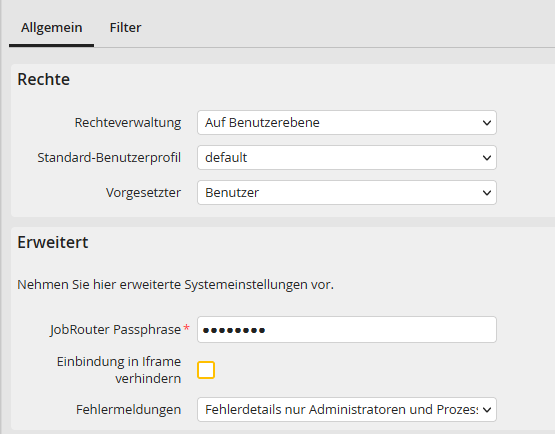Viewport: 555px width, 434px height.
Task: Click the Standard-Benutzerprofil label
Action: point(109,158)
